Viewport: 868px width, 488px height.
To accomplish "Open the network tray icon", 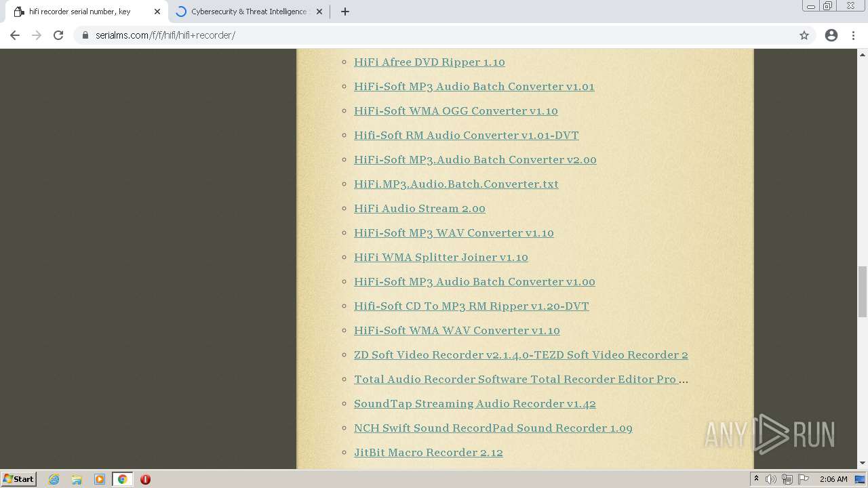I will [x=787, y=479].
